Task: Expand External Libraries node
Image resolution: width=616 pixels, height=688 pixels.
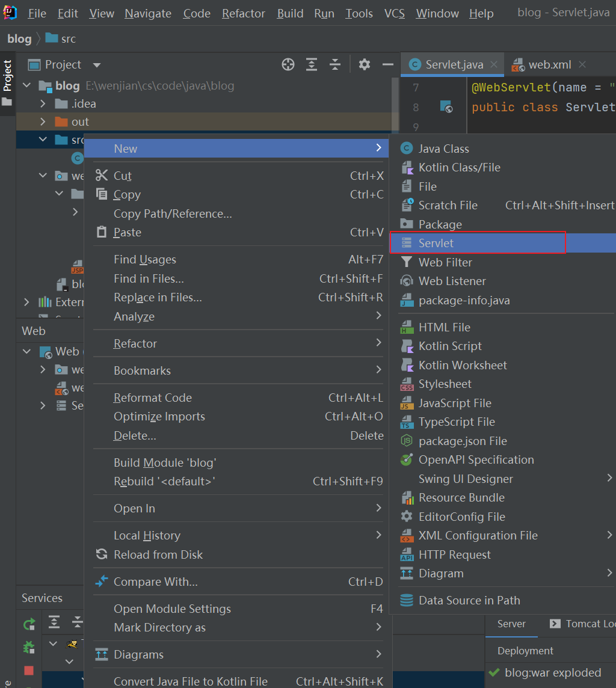Action: click(26, 302)
